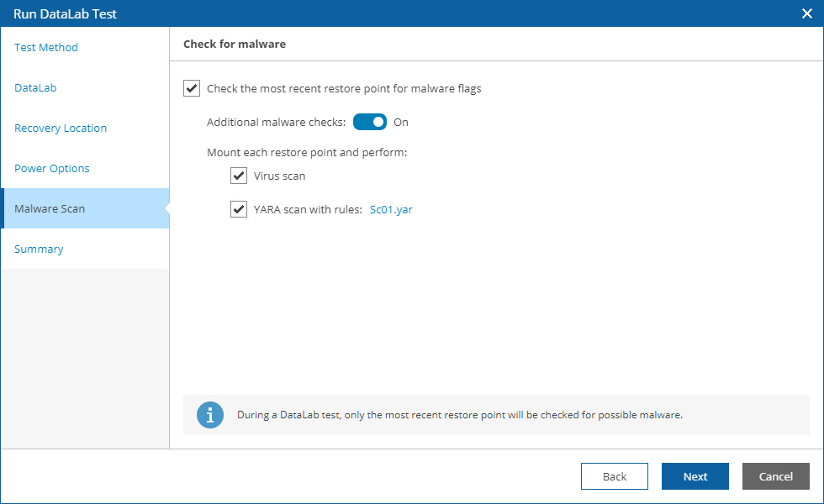
Task: Slide the Additional malware checks switch off
Action: coord(369,122)
